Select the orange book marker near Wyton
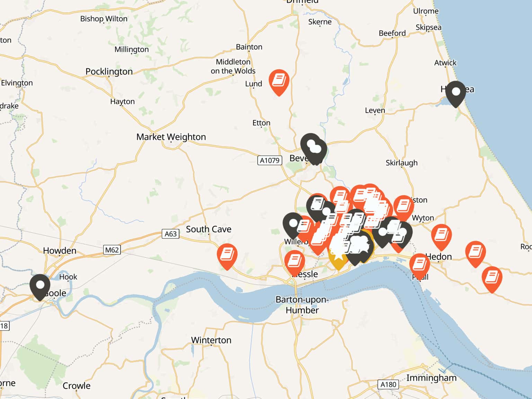 403,207
